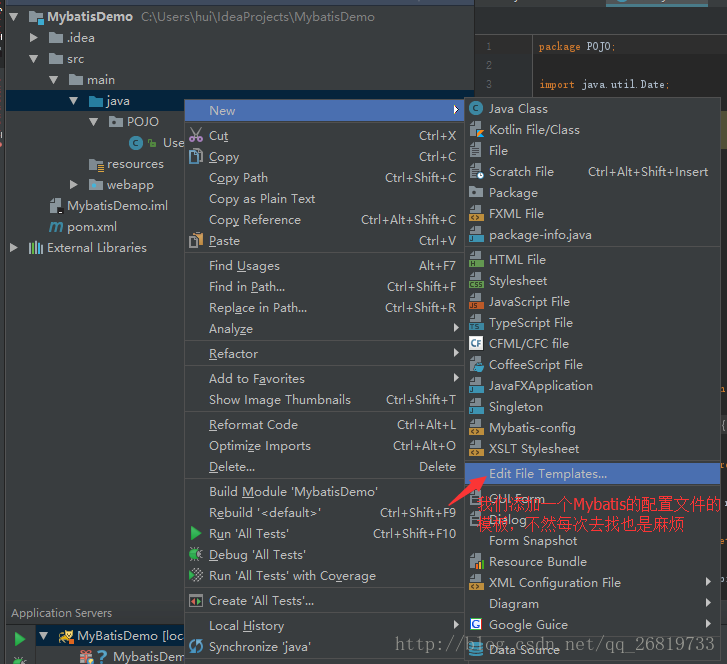Click the TypeScript File icon
This screenshot has height=664, width=727.
476,323
